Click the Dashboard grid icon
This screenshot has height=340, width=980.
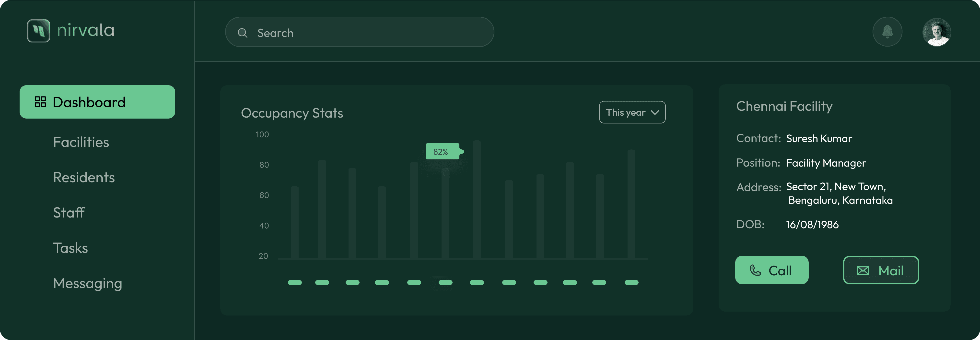tap(40, 102)
